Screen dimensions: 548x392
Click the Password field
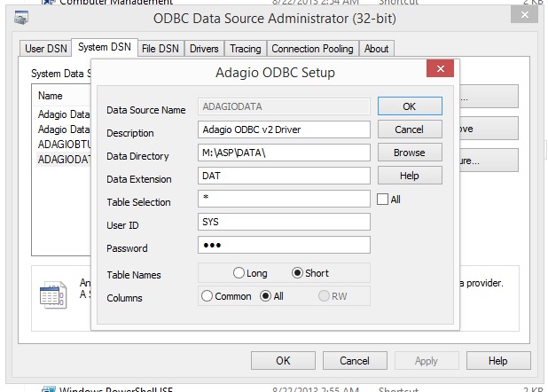(284, 245)
